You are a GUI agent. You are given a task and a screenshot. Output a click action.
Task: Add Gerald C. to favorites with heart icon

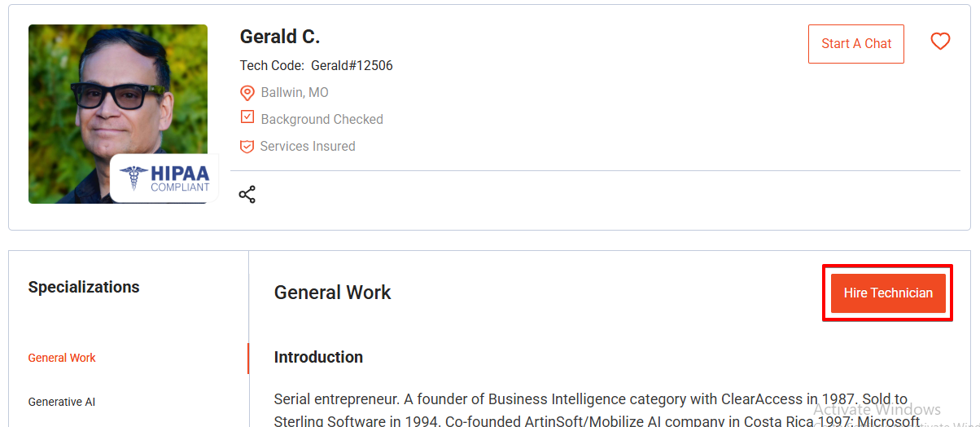tap(940, 42)
